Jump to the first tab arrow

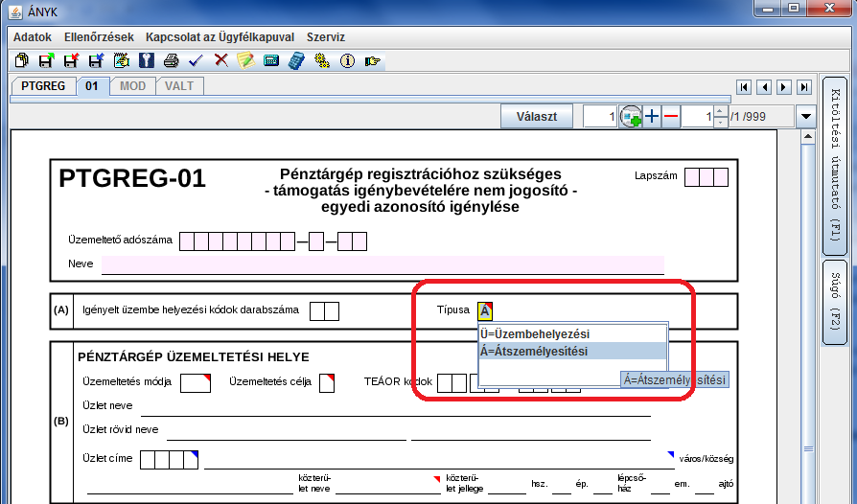(x=743, y=87)
